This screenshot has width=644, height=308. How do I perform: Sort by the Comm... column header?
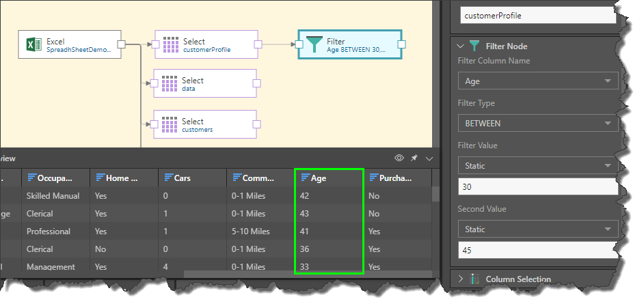tap(260, 178)
